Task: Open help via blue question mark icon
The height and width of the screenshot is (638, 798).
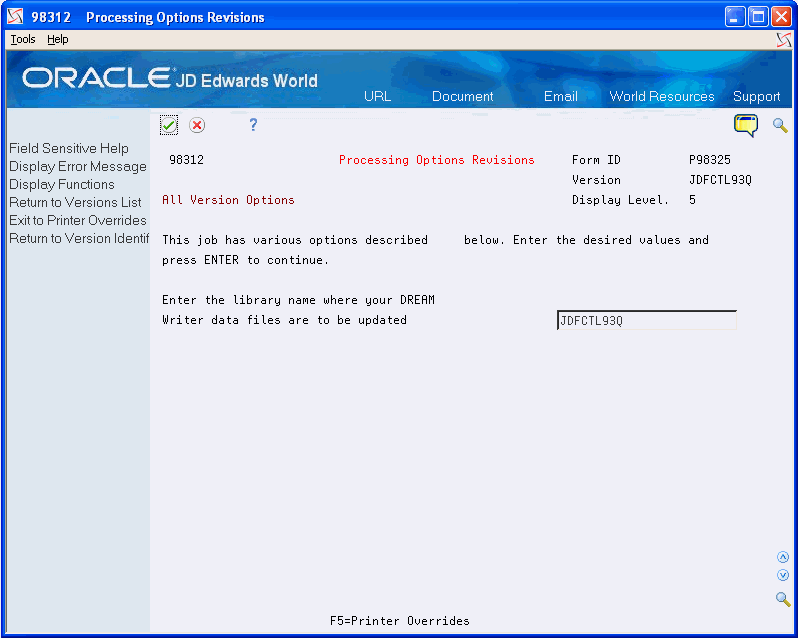Action: [x=253, y=125]
